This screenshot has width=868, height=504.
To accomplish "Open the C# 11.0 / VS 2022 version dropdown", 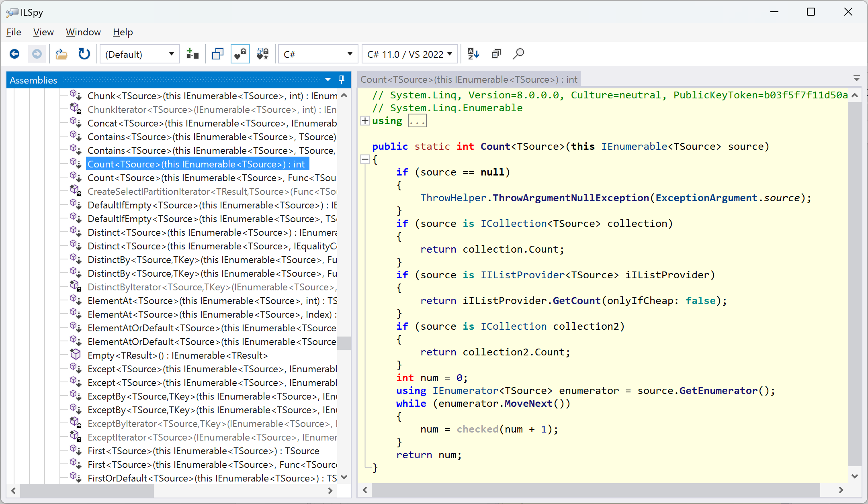I will (409, 54).
